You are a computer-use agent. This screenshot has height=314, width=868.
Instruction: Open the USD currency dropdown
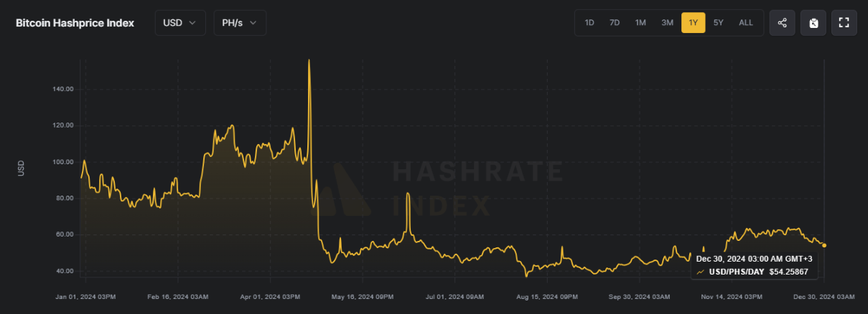point(180,23)
